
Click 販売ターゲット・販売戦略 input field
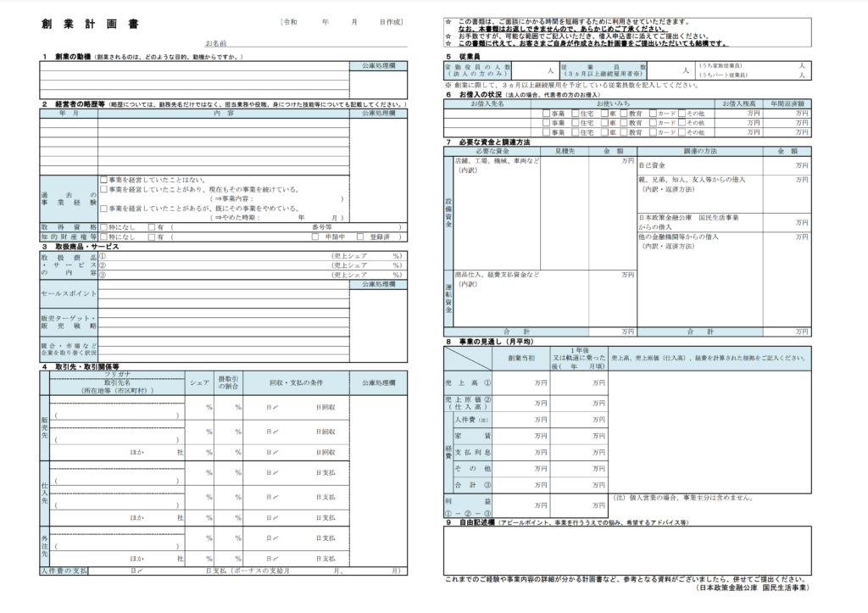pyautogui.click(x=222, y=320)
